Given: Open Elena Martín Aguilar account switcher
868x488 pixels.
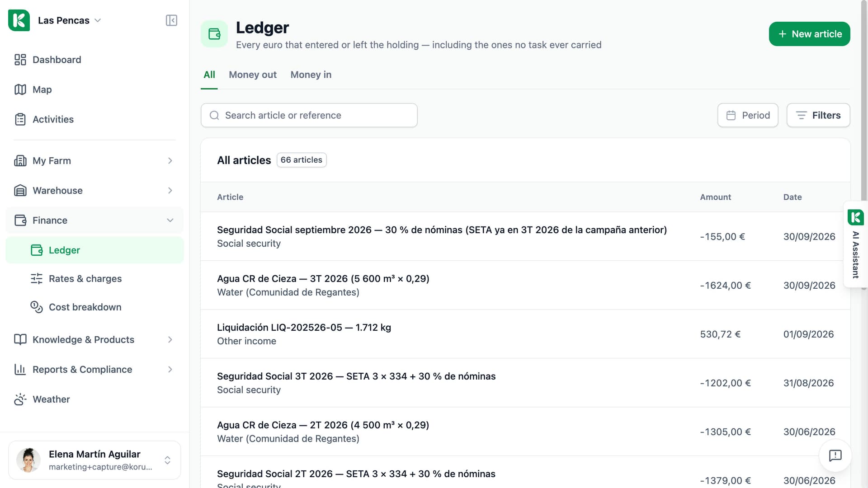Looking at the screenshot, I should click(94, 460).
